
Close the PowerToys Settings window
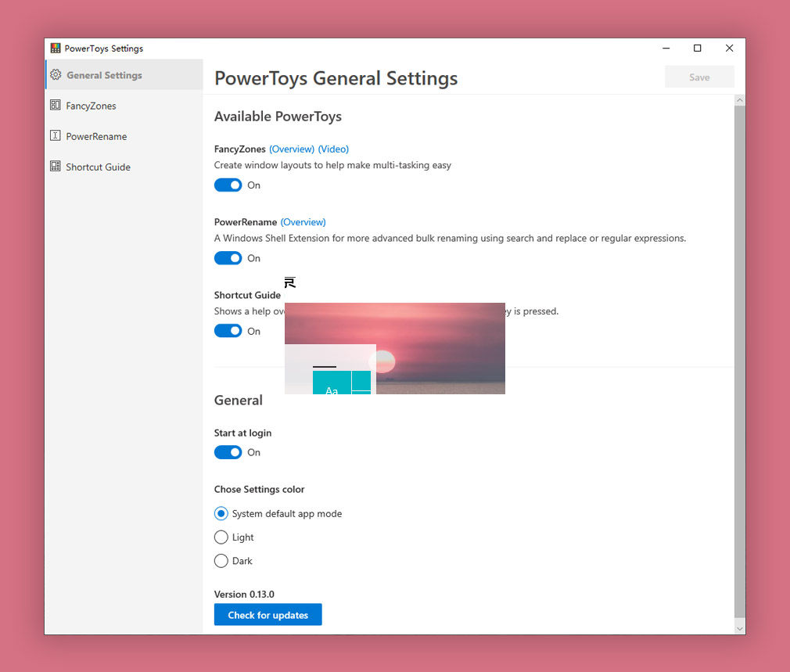click(x=729, y=49)
